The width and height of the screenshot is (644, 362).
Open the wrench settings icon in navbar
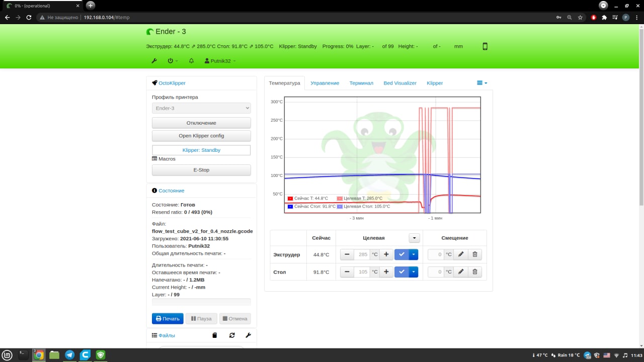coord(154,61)
